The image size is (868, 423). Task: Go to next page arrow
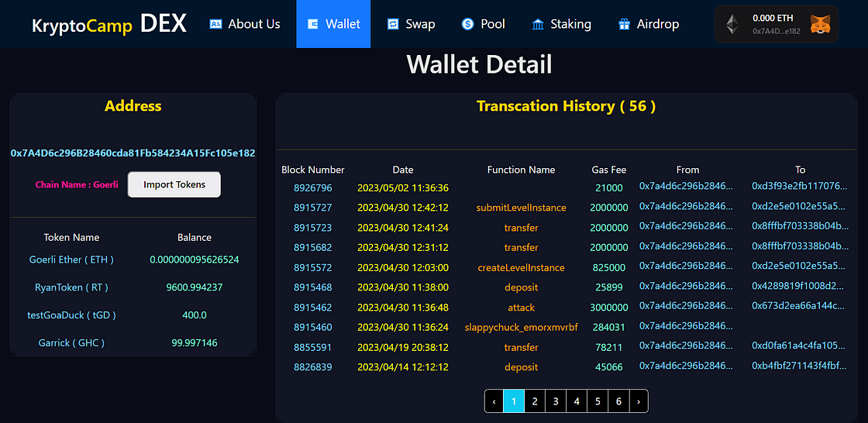point(639,401)
